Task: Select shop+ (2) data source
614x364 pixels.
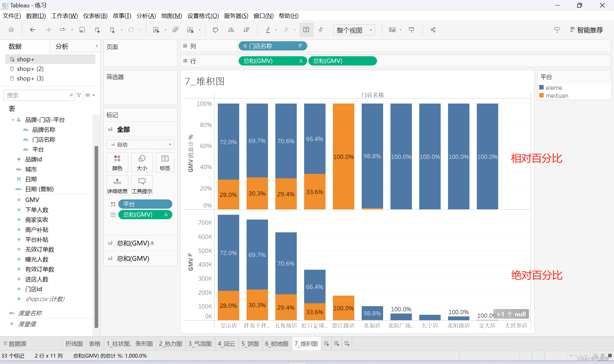Action: pyautogui.click(x=30, y=69)
